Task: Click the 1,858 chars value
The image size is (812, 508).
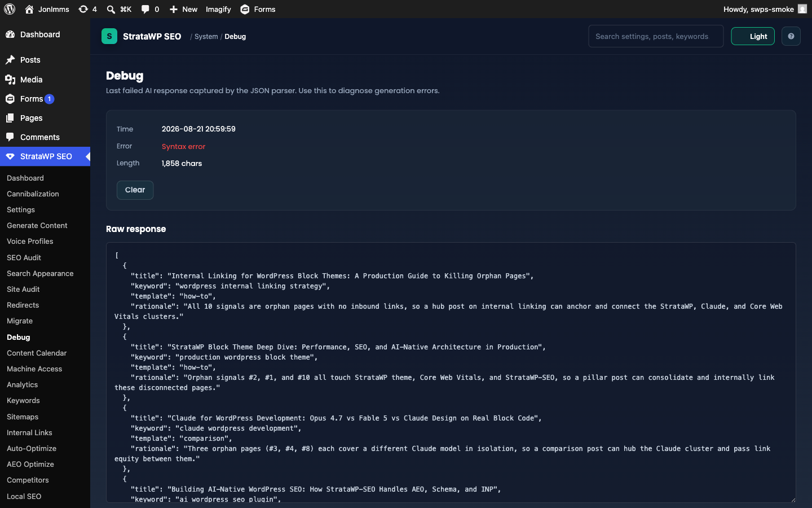Action: pos(182,163)
